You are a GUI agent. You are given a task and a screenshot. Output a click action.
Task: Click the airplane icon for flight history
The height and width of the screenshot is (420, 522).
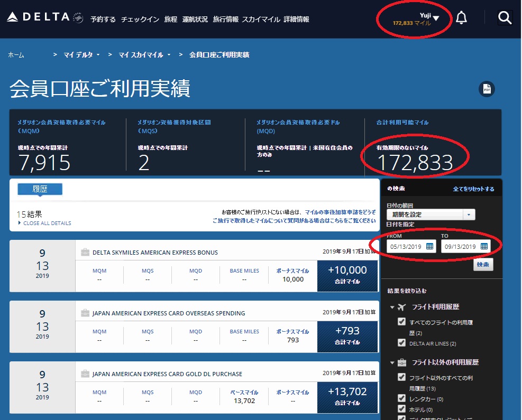401,307
